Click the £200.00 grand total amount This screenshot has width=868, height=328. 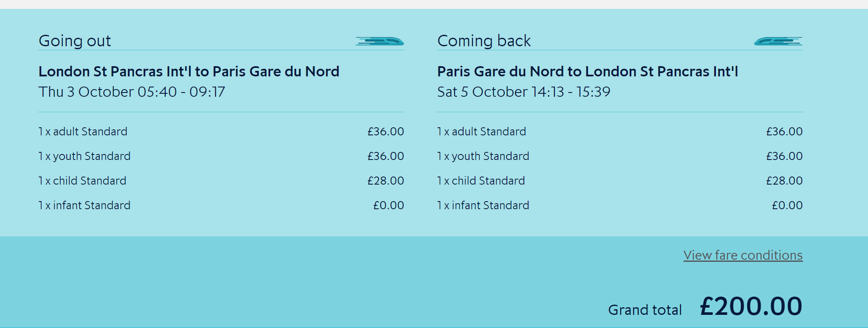pos(751,306)
